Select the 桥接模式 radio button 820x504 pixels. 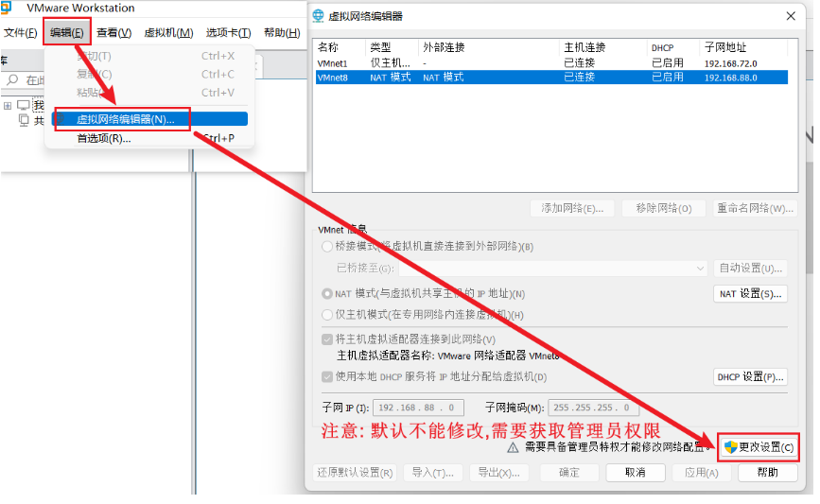[327, 246]
